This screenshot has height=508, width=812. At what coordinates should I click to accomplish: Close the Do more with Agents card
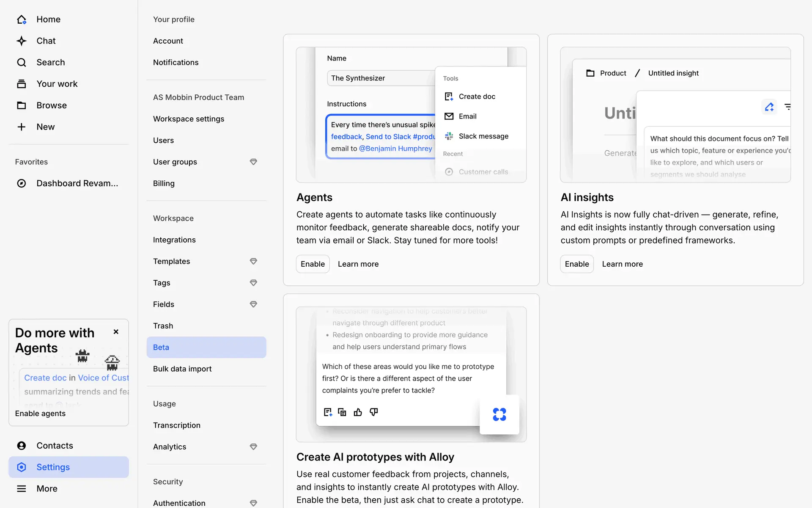coord(116,332)
